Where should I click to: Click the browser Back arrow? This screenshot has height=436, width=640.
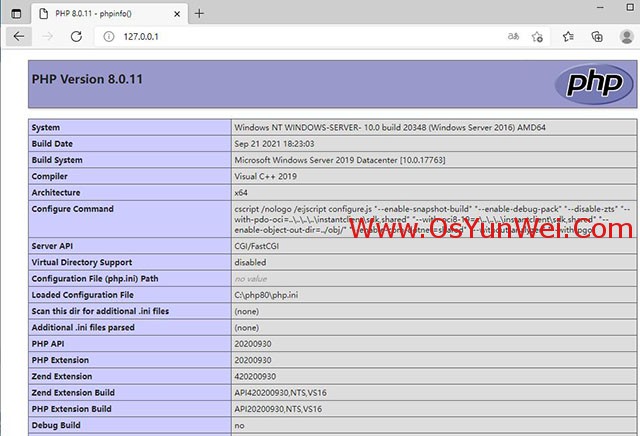point(18,36)
